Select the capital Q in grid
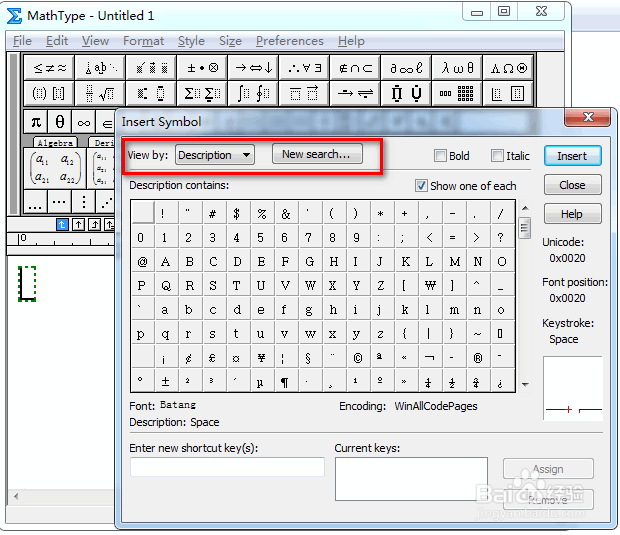This screenshot has width=620, height=535. pyautogui.click(x=166, y=285)
